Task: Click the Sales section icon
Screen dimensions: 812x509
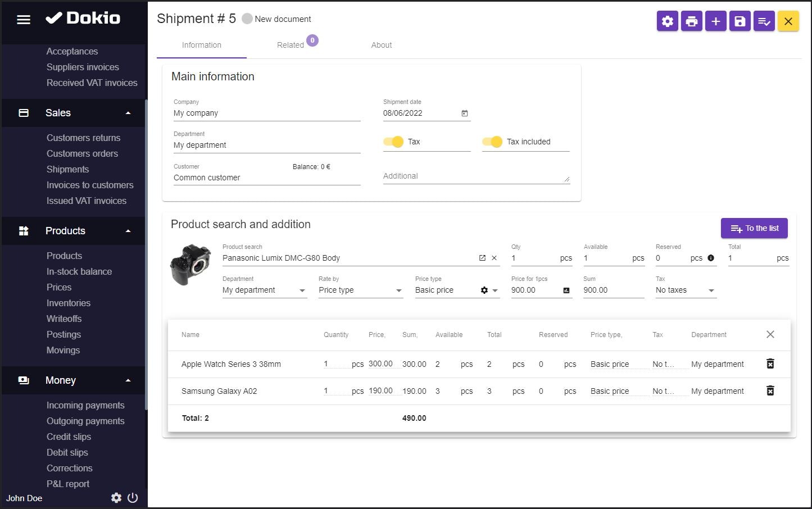Action: tap(24, 113)
